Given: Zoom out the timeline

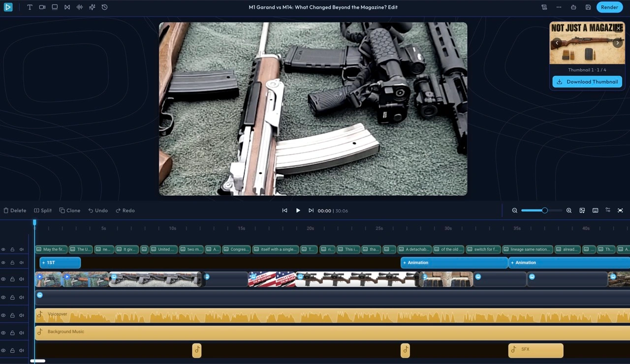Looking at the screenshot, I should [x=515, y=211].
